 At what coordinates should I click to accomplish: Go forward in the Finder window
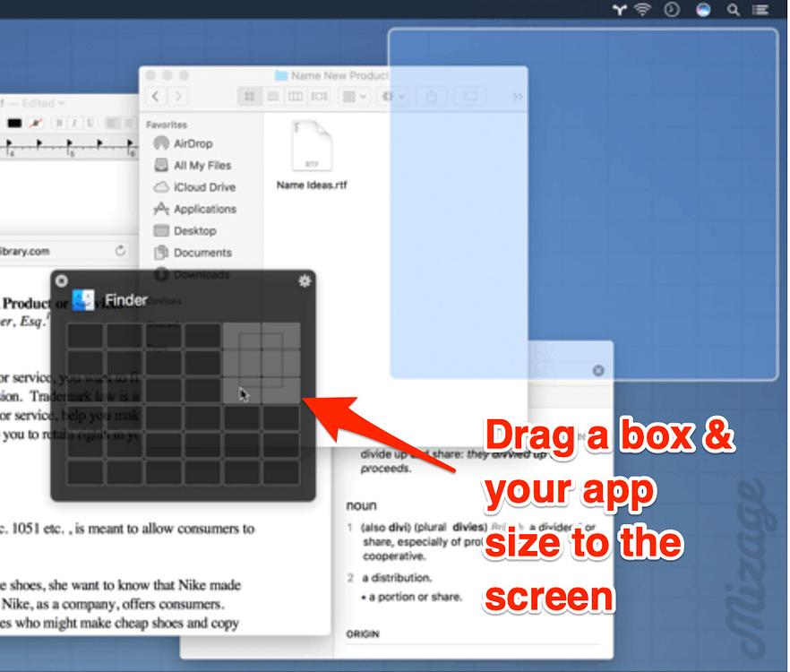[x=177, y=96]
